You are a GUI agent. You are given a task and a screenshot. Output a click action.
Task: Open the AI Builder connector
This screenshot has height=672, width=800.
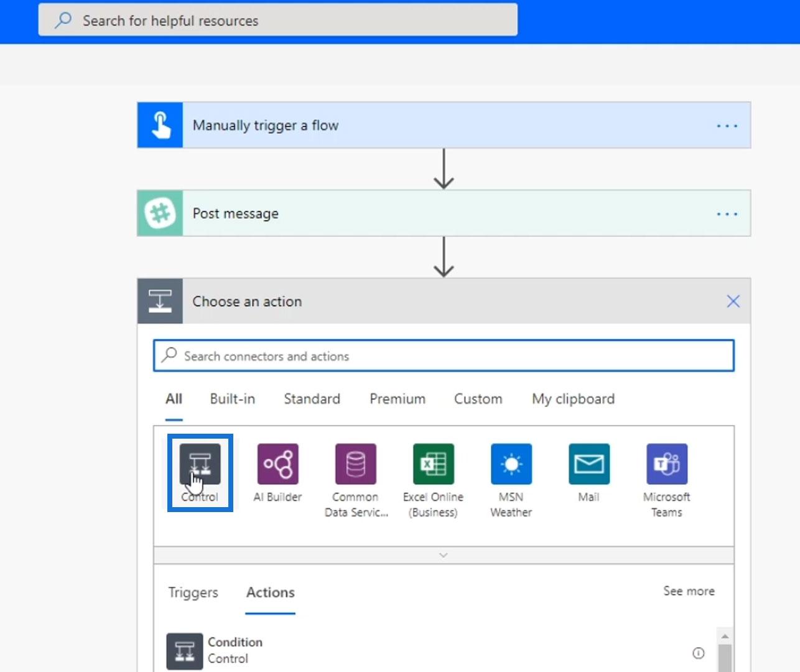pyautogui.click(x=277, y=464)
